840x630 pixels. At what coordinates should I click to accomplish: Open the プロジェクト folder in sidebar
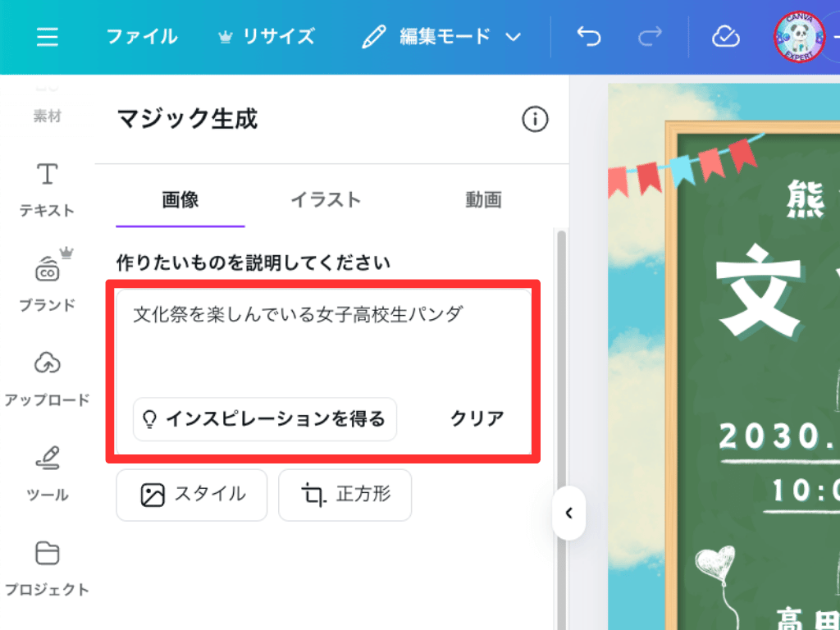click(47, 568)
